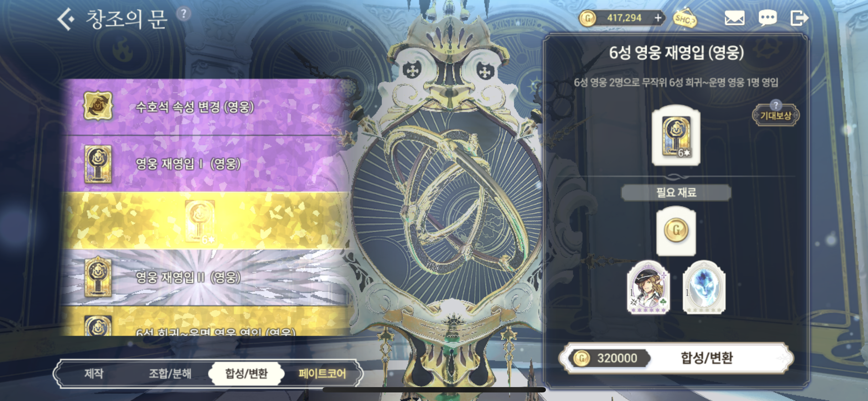The height and width of the screenshot is (401, 868).
Task: Go back using the arrow beside 창조의 문
Action: (66, 19)
